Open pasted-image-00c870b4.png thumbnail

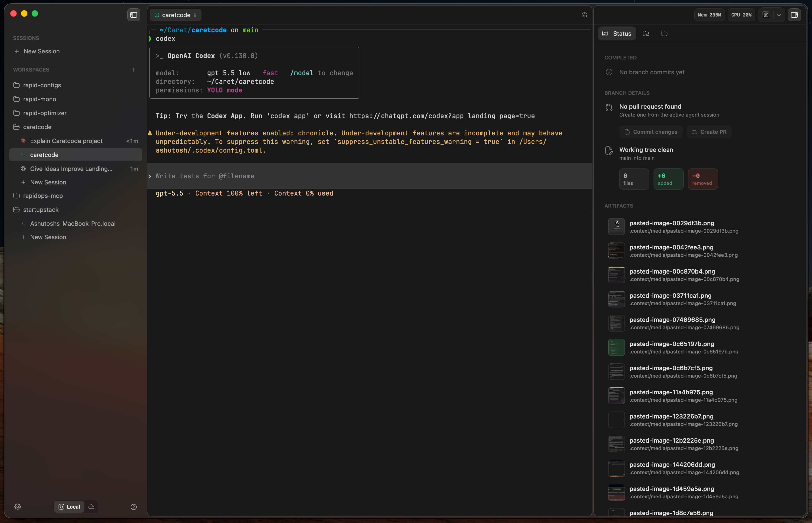pos(616,275)
